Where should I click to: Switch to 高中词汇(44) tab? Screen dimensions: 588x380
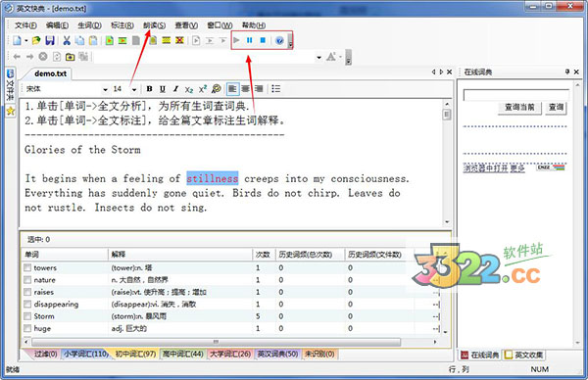[182, 354]
